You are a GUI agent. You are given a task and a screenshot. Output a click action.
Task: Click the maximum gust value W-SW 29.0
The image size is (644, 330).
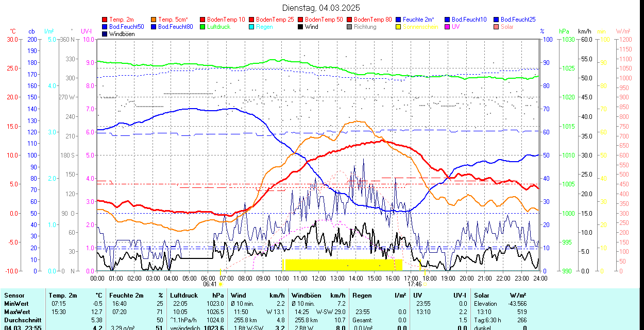pyautogui.click(x=331, y=312)
